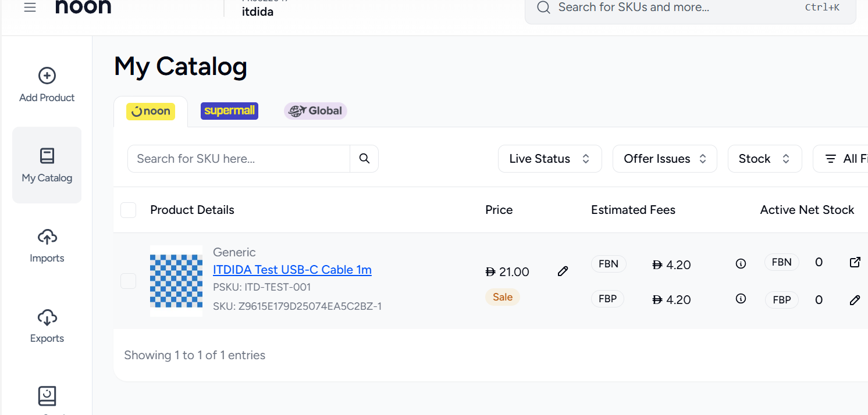Show the FBP fee info tooltip icon
This screenshot has height=415, width=868.
coord(741,299)
